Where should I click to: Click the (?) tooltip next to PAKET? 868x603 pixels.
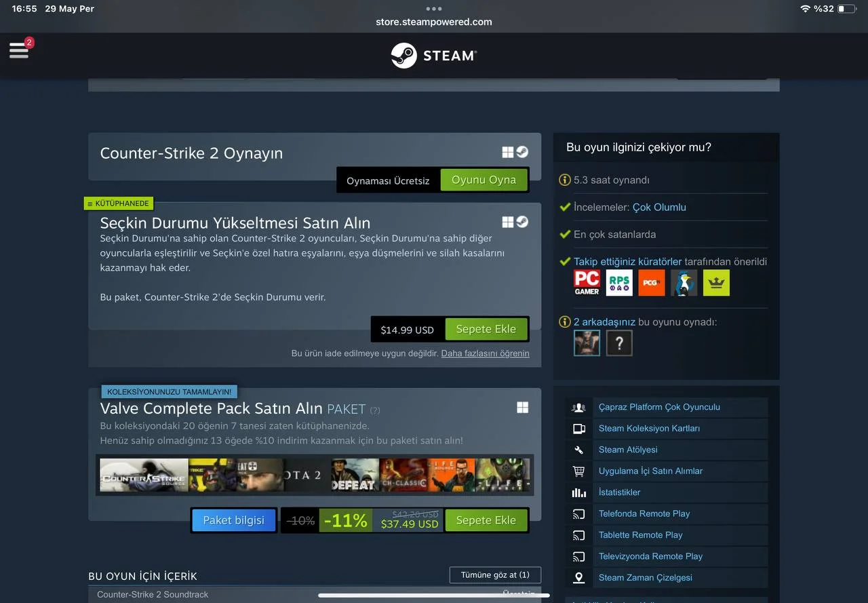click(375, 410)
